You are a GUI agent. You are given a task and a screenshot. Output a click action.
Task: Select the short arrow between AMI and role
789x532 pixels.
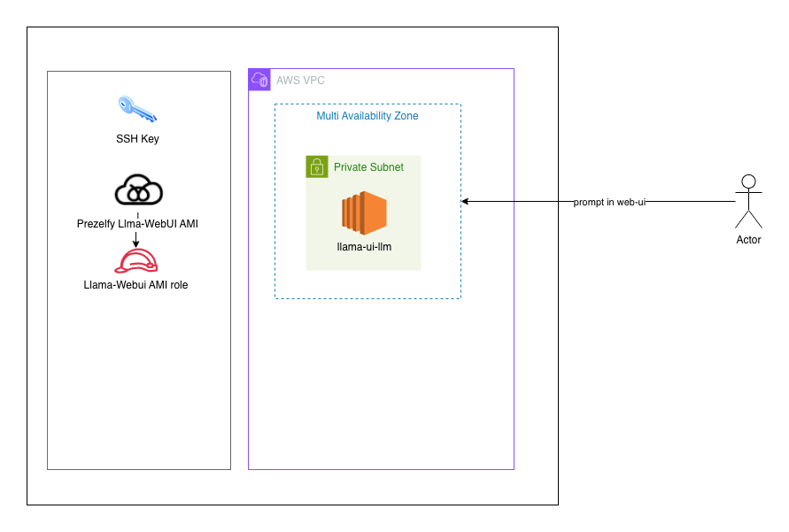(x=135, y=239)
